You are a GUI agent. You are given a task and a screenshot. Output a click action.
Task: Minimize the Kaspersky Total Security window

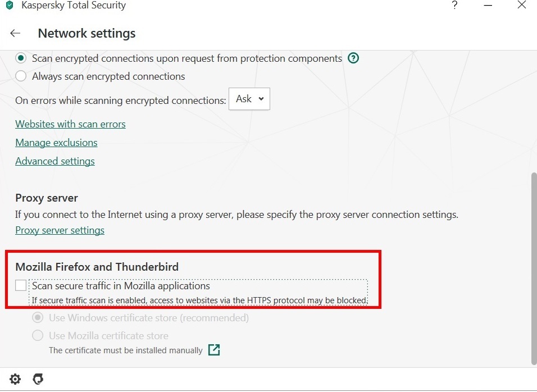488,6
